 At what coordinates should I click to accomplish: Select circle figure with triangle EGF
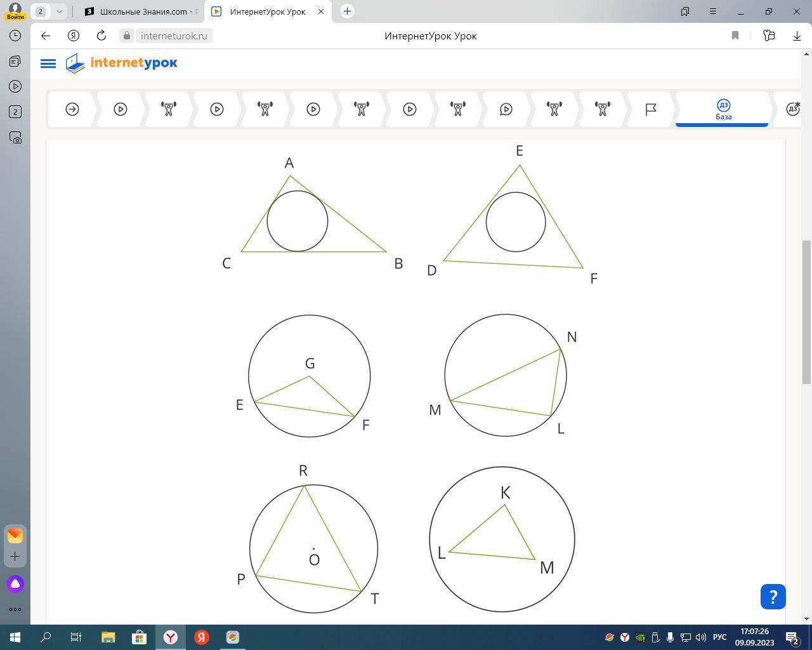click(309, 375)
